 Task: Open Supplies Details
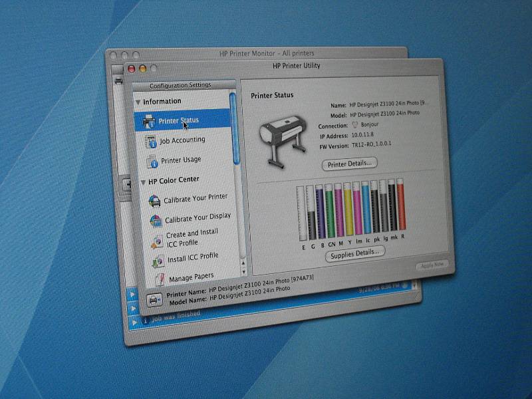(354, 254)
